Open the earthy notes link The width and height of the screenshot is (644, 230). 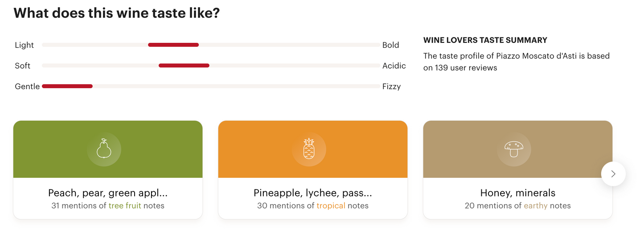[x=535, y=205]
